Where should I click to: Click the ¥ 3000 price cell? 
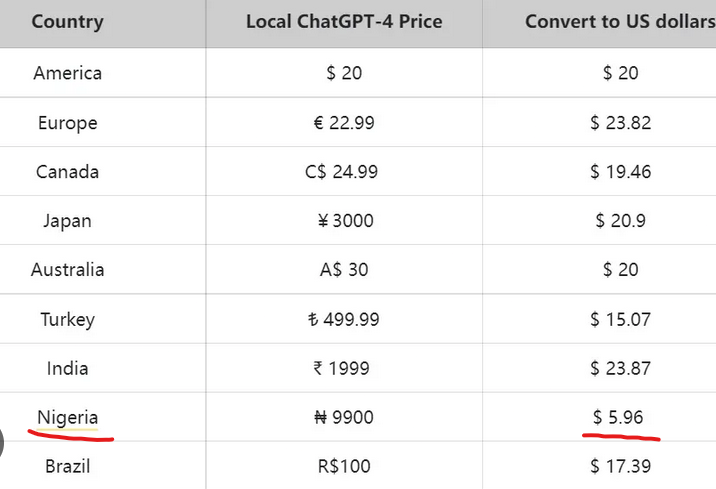345,221
